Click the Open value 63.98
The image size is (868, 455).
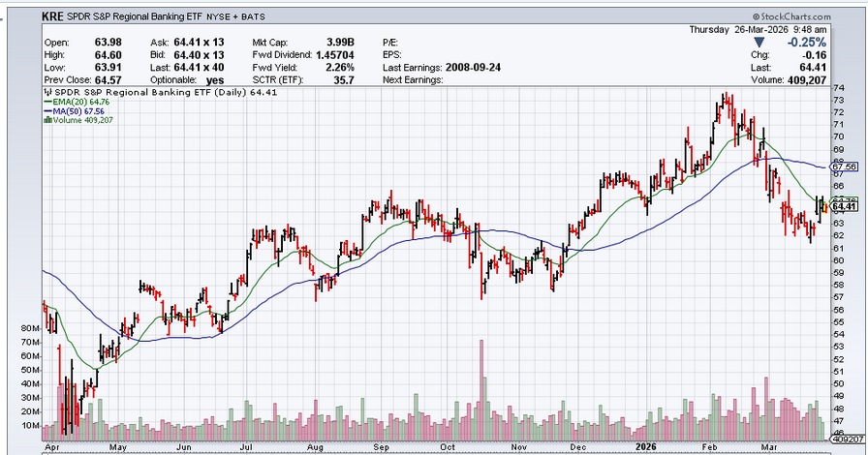pos(108,42)
